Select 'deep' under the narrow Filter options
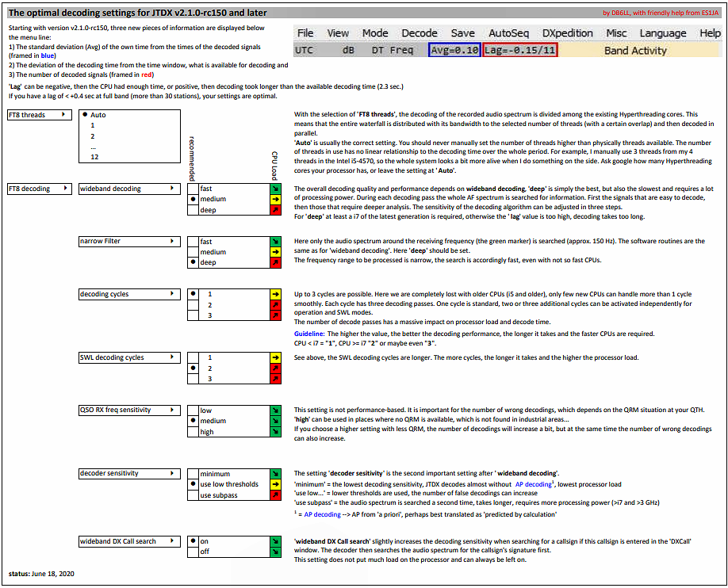Screen dimensions: 728x588 pos(210,262)
